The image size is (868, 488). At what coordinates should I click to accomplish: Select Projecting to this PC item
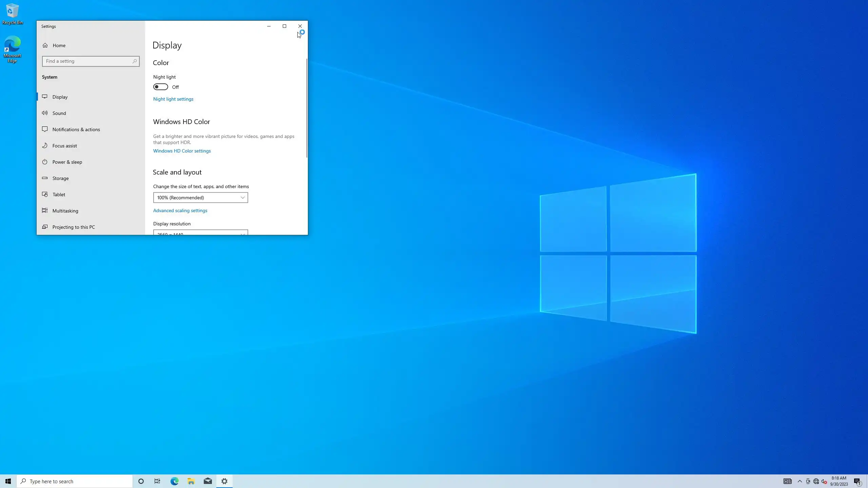coord(74,227)
